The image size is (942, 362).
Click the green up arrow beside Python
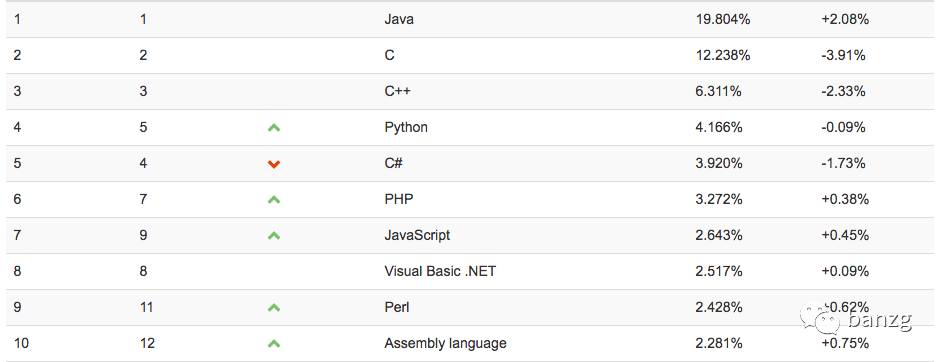(x=274, y=128)
